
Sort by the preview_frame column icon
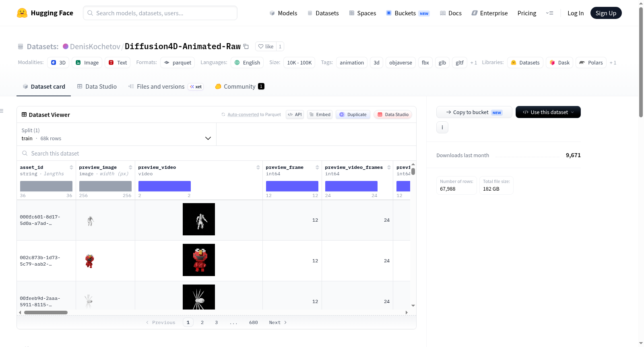(317, 167)
